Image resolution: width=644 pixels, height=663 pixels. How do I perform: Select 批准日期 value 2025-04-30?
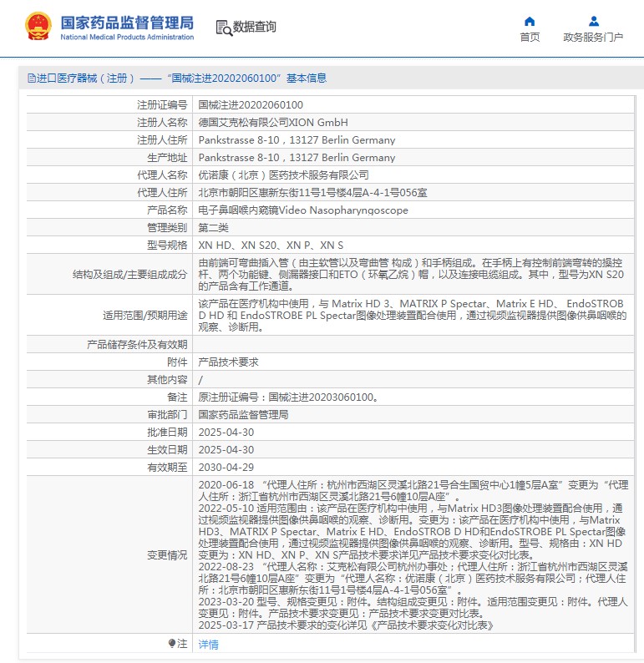pyautogui.click(x=226, y=433)
